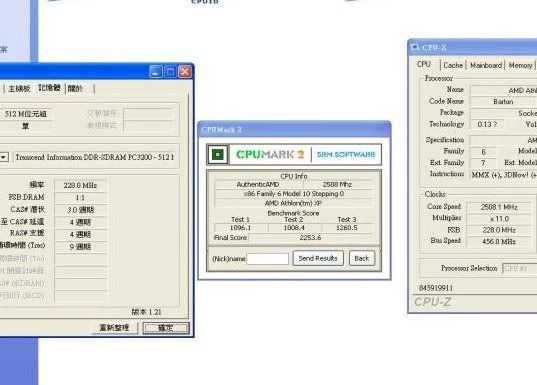Viewport: 537px width, 385px height.
Task: Click Test 2 score 1008.4
Action: point(294,228)
